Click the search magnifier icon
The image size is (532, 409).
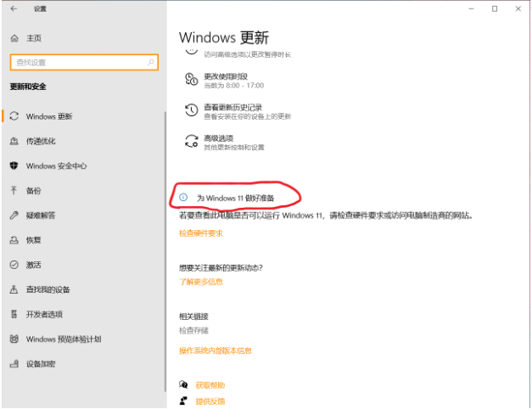[x=151, y=62]
